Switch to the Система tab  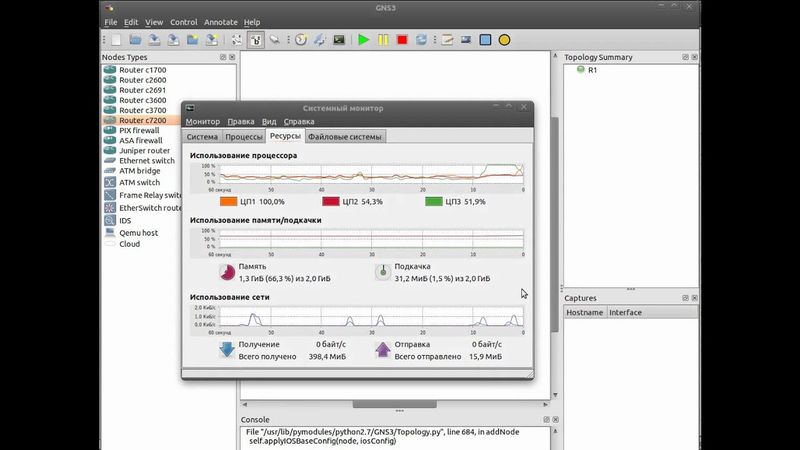tap(202, 137)
